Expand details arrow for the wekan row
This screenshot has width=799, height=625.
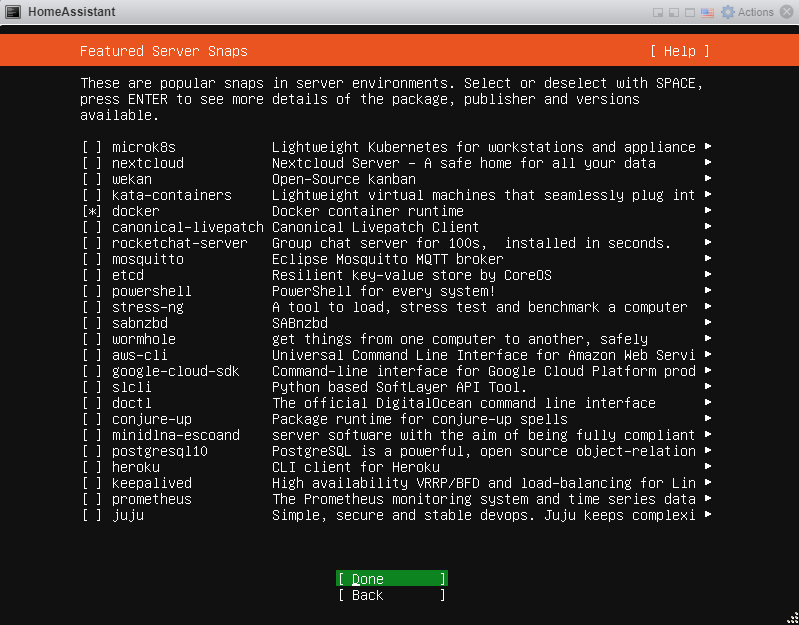tap(708, 178)
